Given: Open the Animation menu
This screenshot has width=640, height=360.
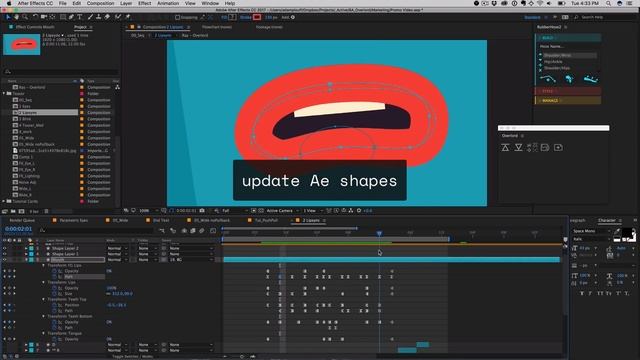Looking at the screenshot, I should coord(168,3).
